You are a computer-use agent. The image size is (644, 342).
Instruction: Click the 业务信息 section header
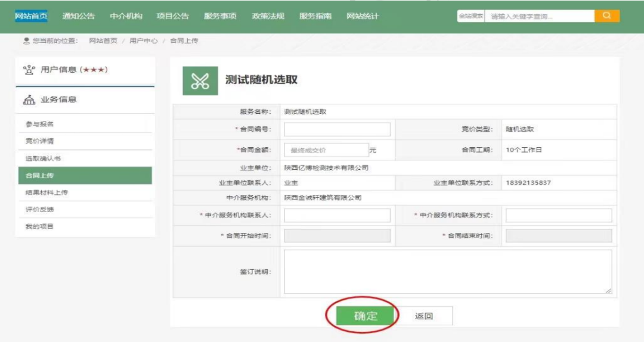click(x=85, y=100)
